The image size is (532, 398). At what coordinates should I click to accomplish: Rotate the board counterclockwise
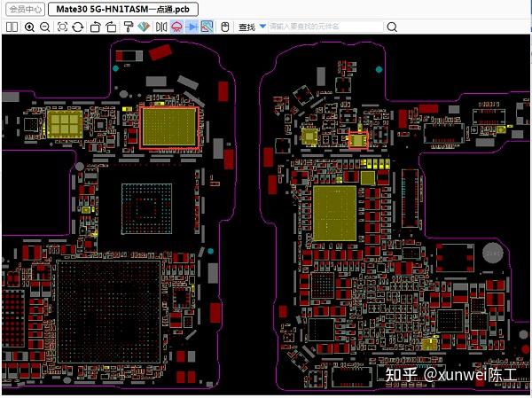96,27
